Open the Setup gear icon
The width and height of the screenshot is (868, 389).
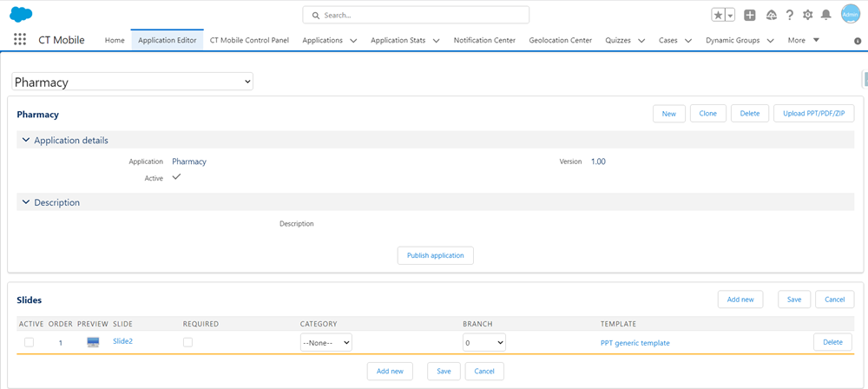(x=807, y=15)
